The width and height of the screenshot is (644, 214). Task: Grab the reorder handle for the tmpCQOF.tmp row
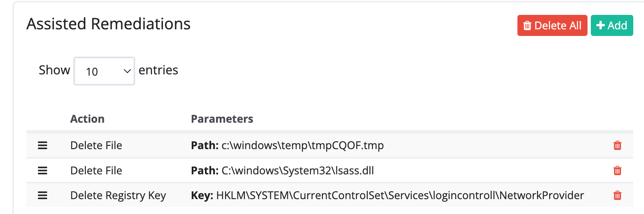42,145
